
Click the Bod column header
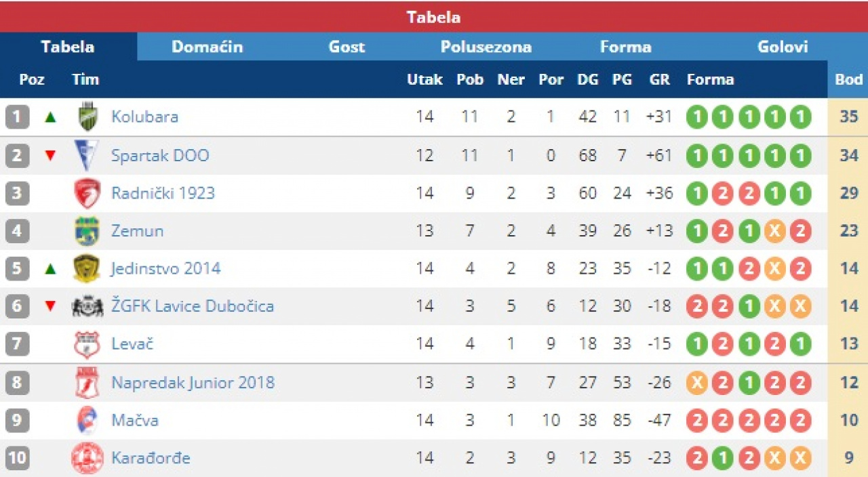[x=848, y=79]
